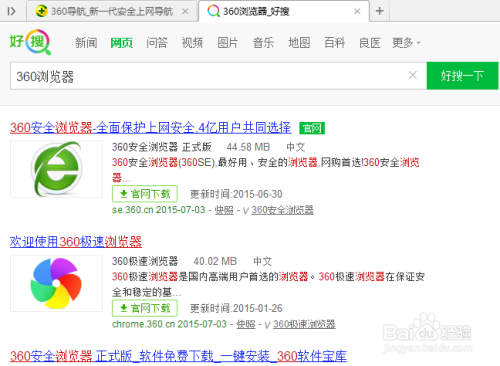Clear the search box with the X icon
The image size is (500, 366).
click(x=413, y=75)
